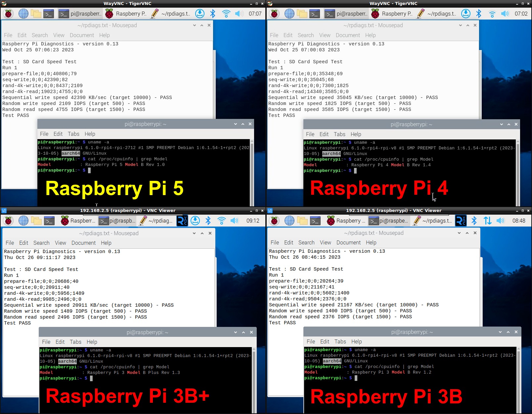This screenshot has width=532, height=414.
Task: Open Raspberry menu in Pi 3B+ taskbar
Action: tap(9, 221)
